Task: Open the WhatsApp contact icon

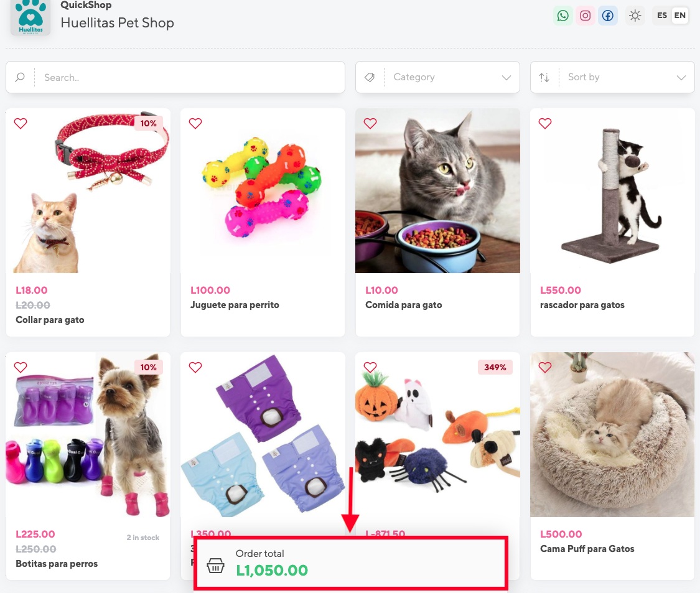Action: [x=563, y=16]
